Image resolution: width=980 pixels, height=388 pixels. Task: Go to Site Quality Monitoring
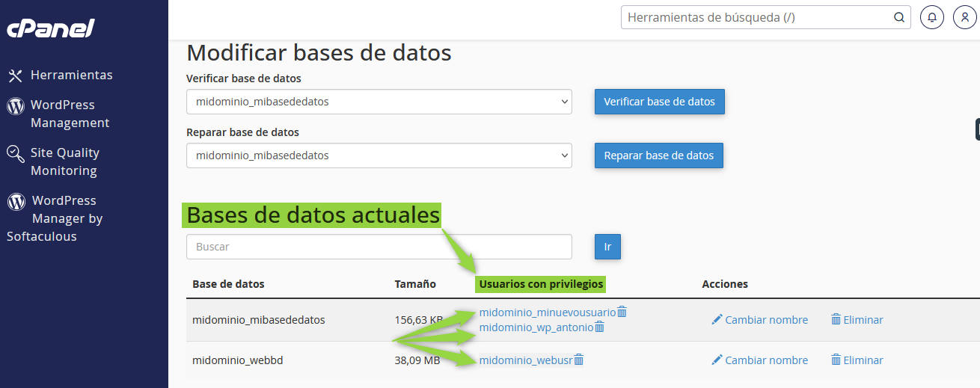click(64, 161)
